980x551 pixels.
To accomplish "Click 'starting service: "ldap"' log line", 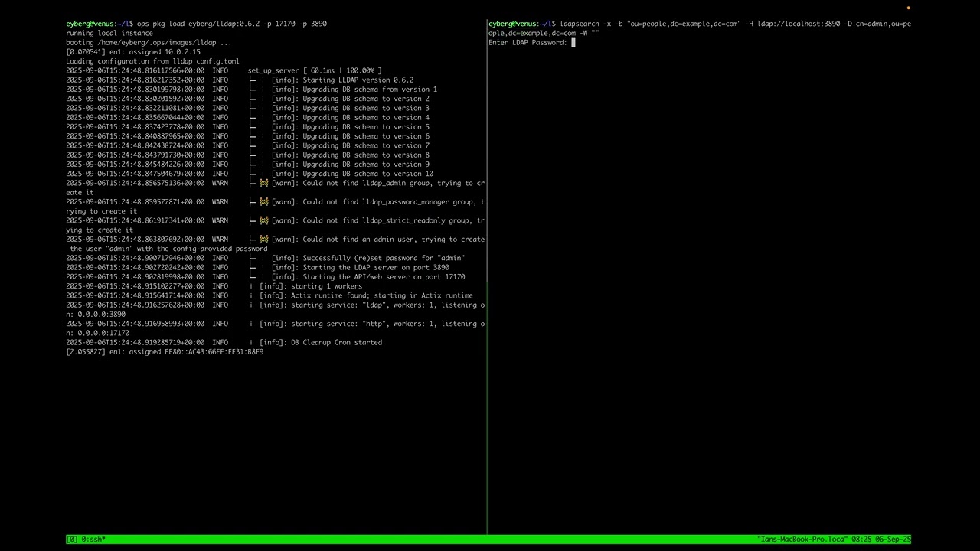I will coord(337,305).
